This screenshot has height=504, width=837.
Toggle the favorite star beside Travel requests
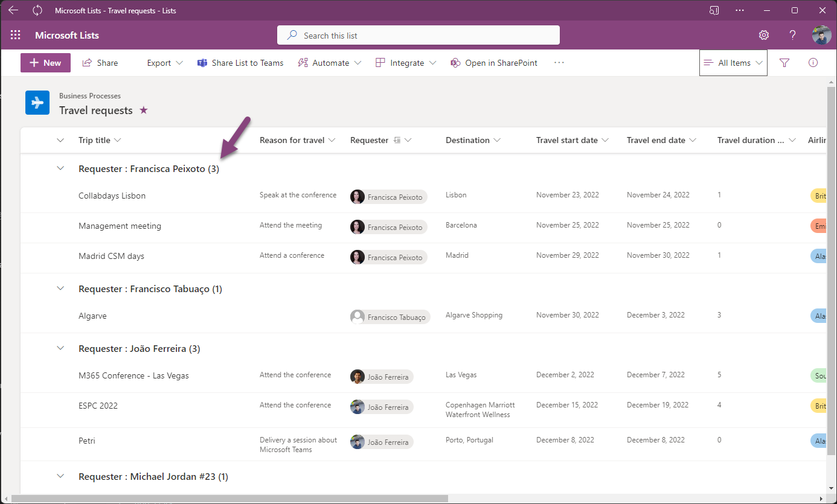(143, 110)
